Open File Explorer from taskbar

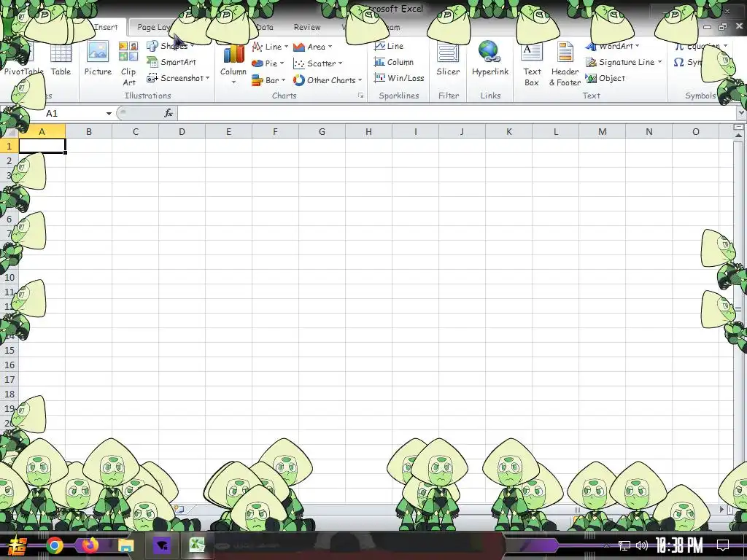coord(125,545)
